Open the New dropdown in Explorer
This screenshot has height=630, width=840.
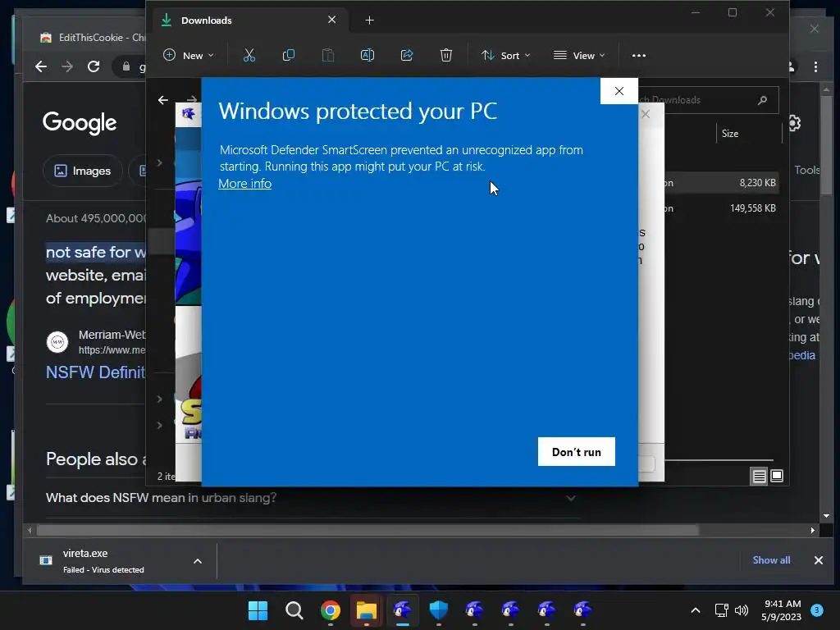coord(189,55)
